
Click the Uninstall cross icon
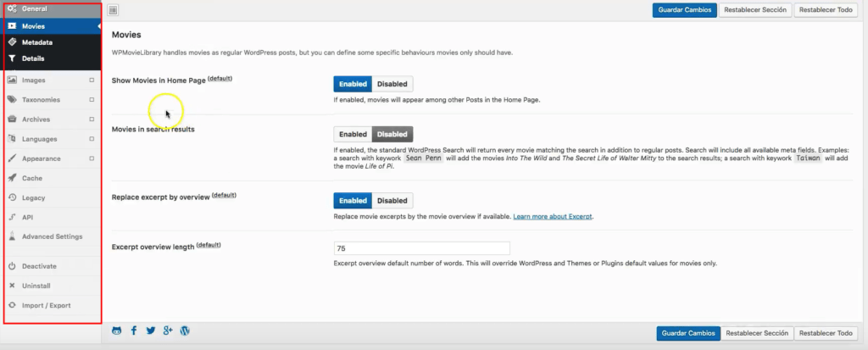(12, 286)
